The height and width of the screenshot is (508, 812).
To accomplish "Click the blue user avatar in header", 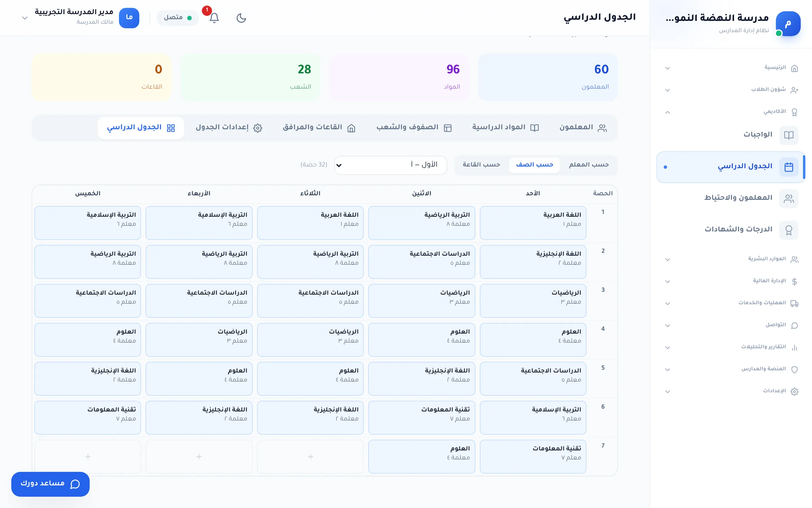I will tap(129, 18).
